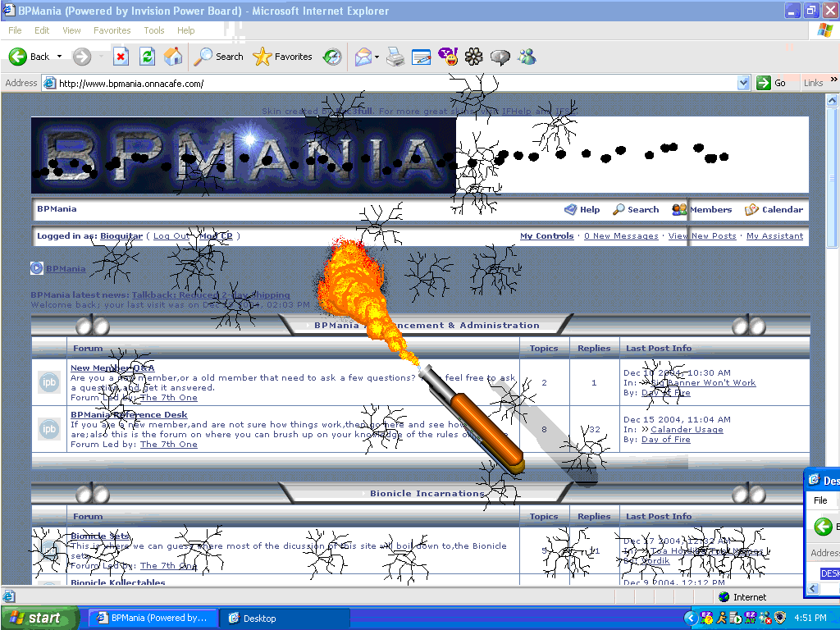Refresh the page with the green arrows icon

coord(148,57)
